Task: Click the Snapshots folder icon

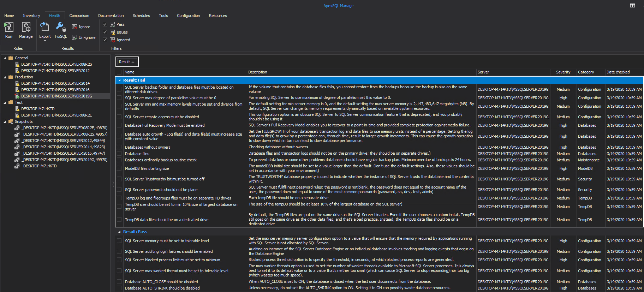Action: pyautogui.click(x=11, y=121)
